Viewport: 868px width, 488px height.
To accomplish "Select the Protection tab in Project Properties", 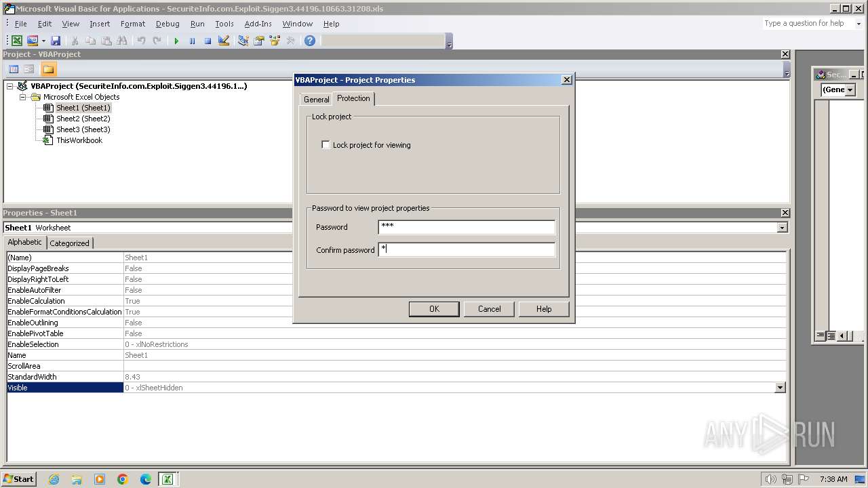I will click(x=354, y=98).
